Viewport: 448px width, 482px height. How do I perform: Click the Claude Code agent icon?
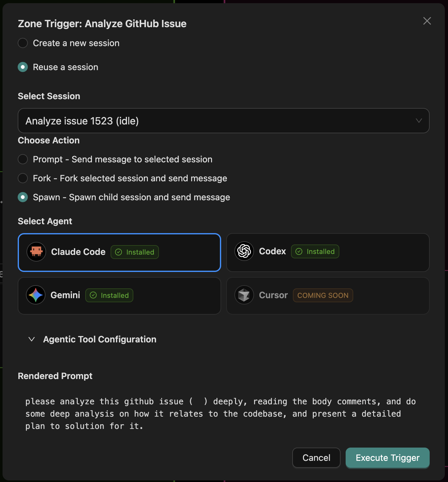pos(36,252)
